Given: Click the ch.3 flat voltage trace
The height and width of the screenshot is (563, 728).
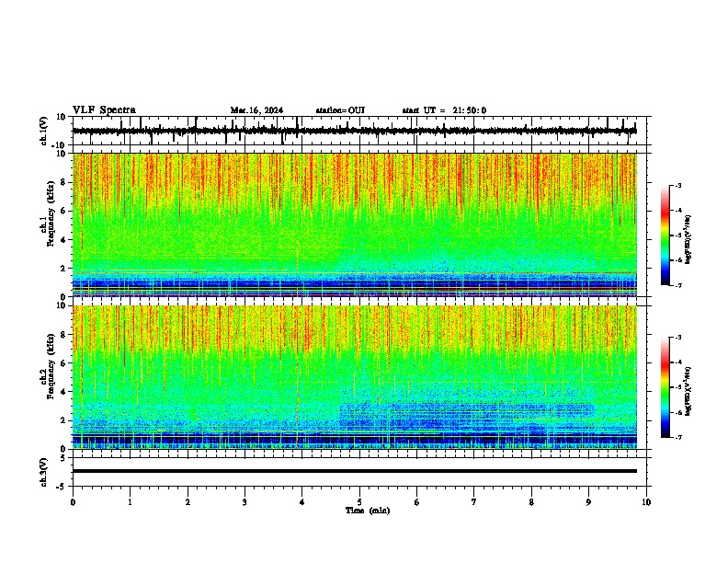Looking at the screenshot, I should pyautogui.click(x=355, y=471).
